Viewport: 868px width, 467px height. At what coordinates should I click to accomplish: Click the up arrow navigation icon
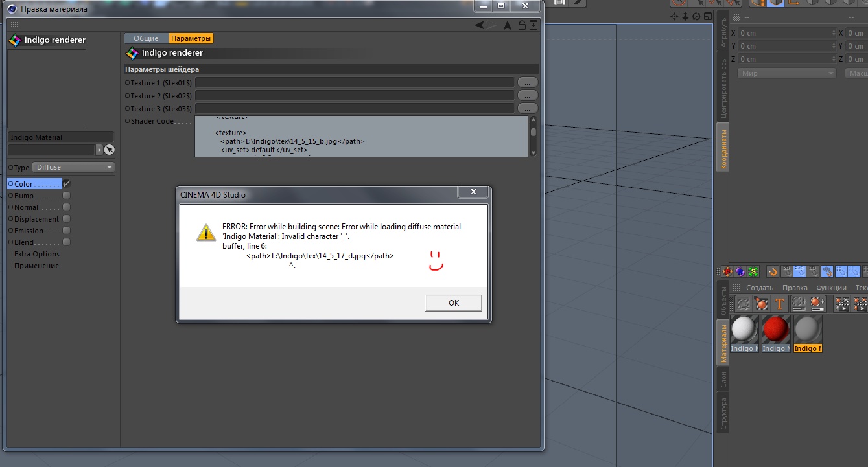pyautogui.click(x=507, y=25)
